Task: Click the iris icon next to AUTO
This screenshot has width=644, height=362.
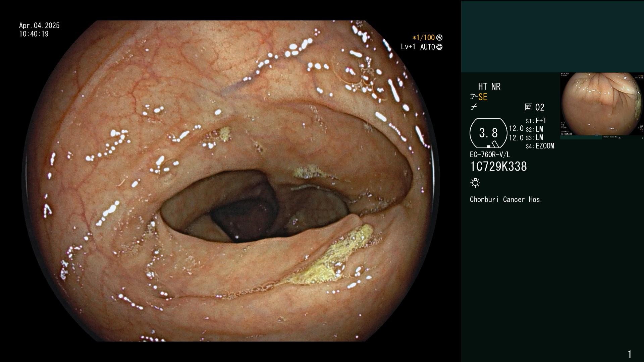Action: [x=439, y=47]
